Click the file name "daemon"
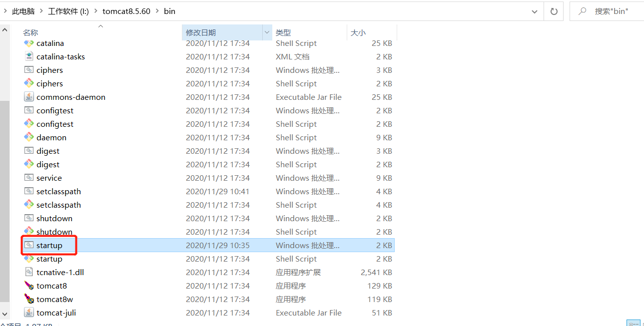 pyautogui.click(x=51, y=137)
